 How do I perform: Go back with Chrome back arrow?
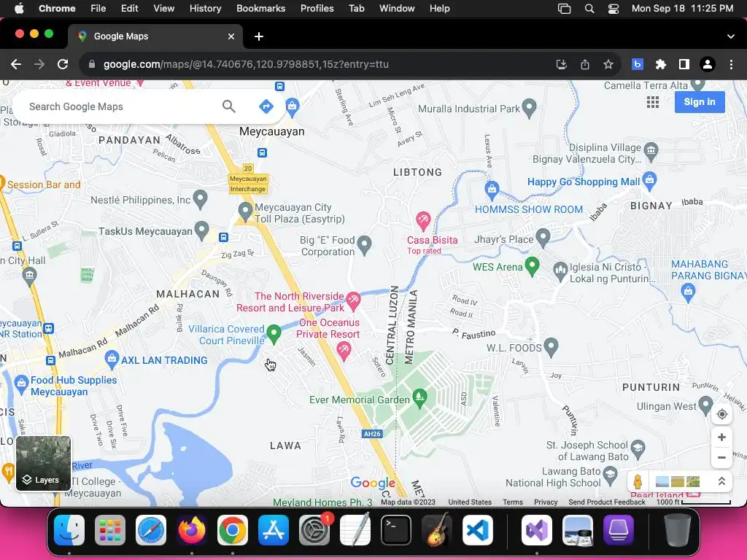point(16,64)
